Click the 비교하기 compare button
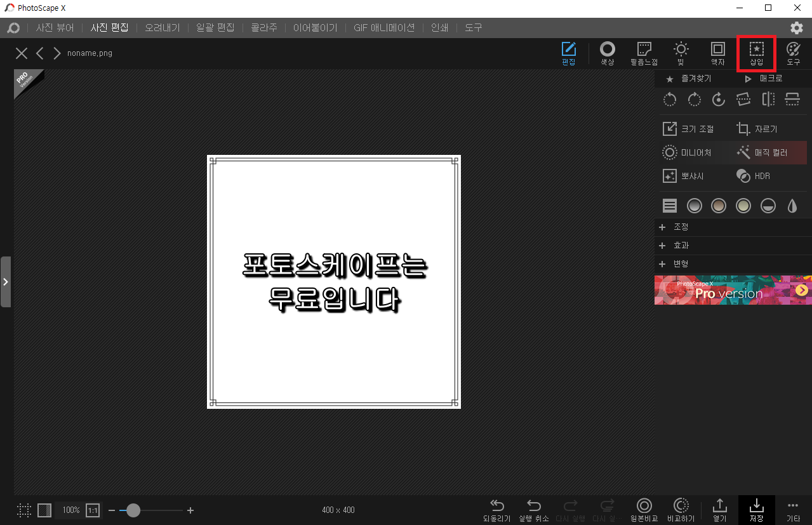 (x=681, y=510)
